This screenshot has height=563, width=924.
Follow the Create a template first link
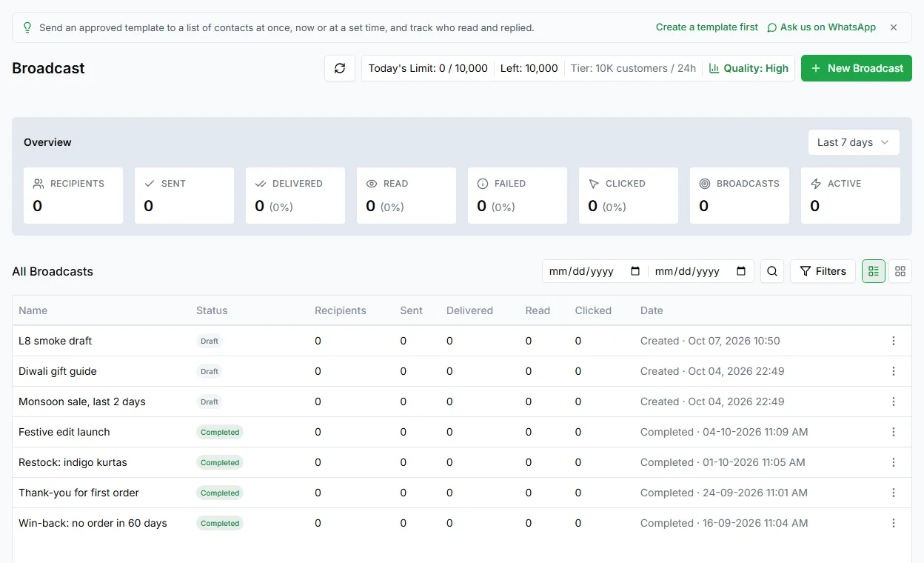click(707, 27)
